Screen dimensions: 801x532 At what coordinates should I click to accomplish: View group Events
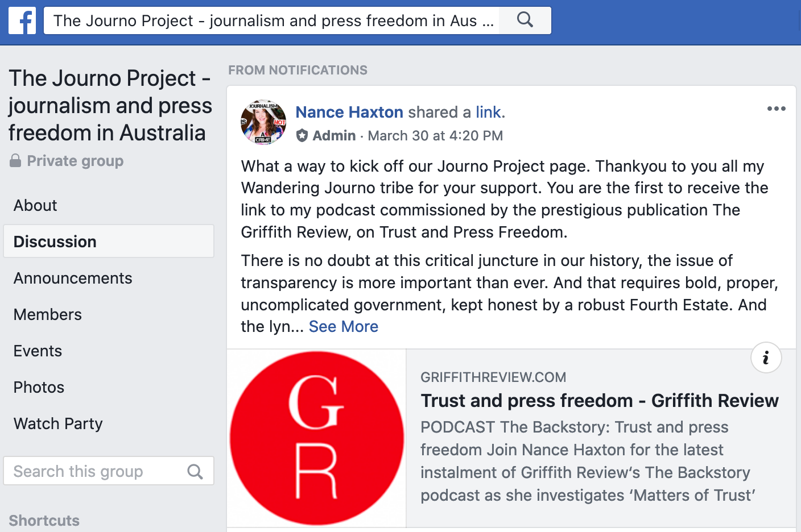click(38, 351)
